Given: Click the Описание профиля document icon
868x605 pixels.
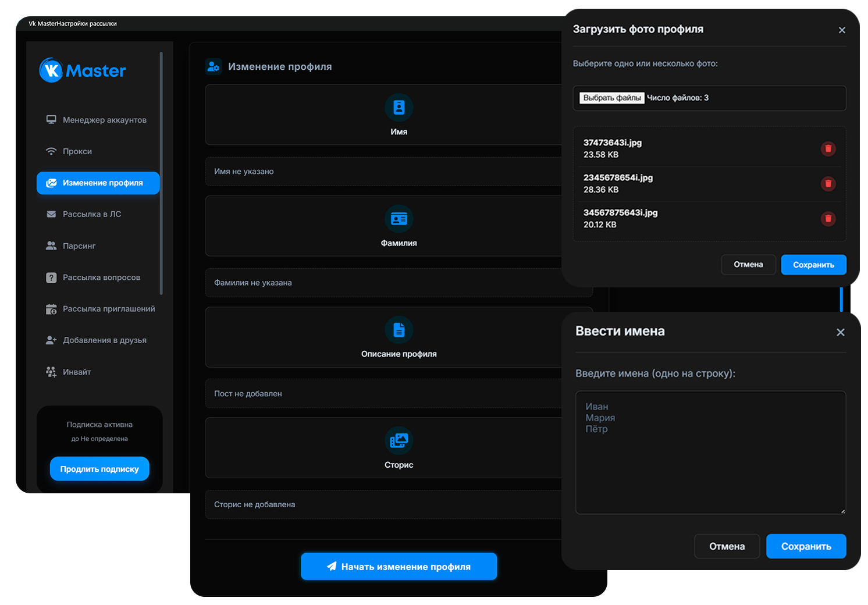Looking at the screenshot, I should pos(399,330).
